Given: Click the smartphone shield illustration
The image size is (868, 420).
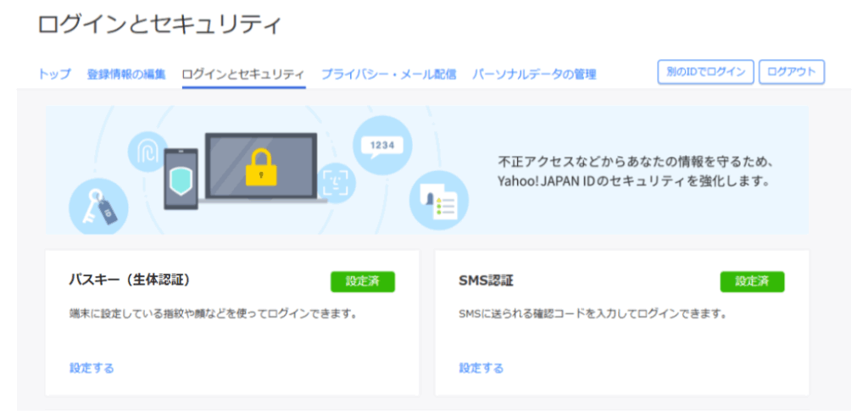Looking at the screenshot, I should point(181,180).
